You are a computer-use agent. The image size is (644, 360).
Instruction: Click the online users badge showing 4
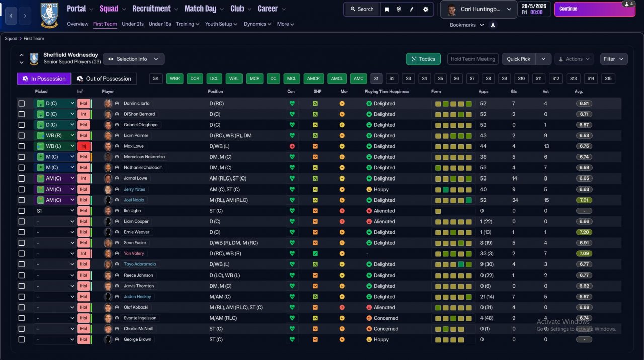point(628,4)
